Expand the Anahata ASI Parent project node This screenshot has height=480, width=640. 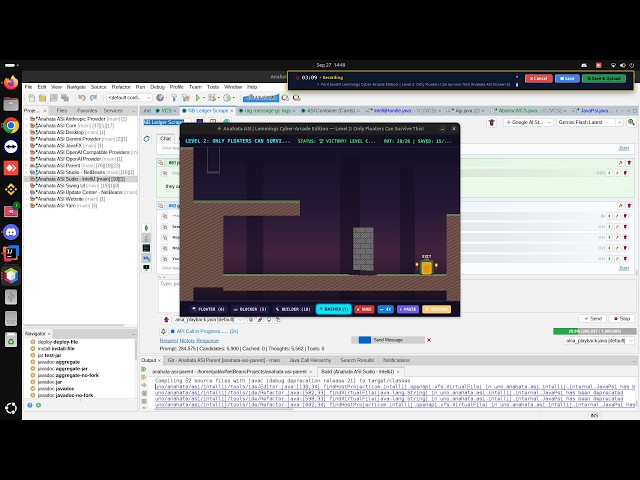click(27, 166)
